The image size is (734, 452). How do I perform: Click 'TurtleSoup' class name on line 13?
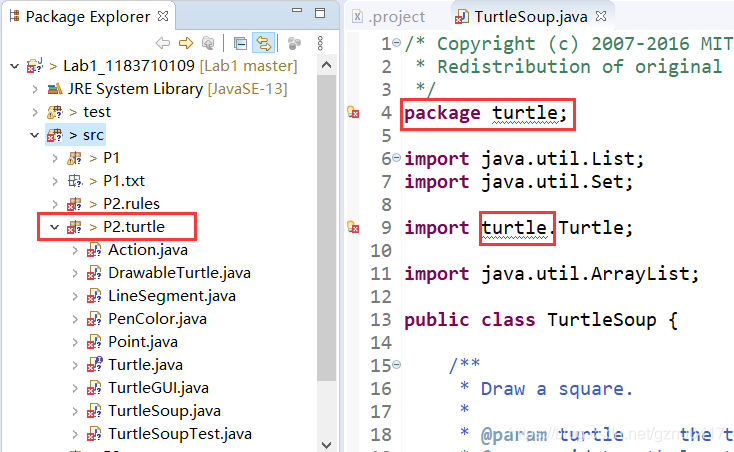(x=602, y=320)
